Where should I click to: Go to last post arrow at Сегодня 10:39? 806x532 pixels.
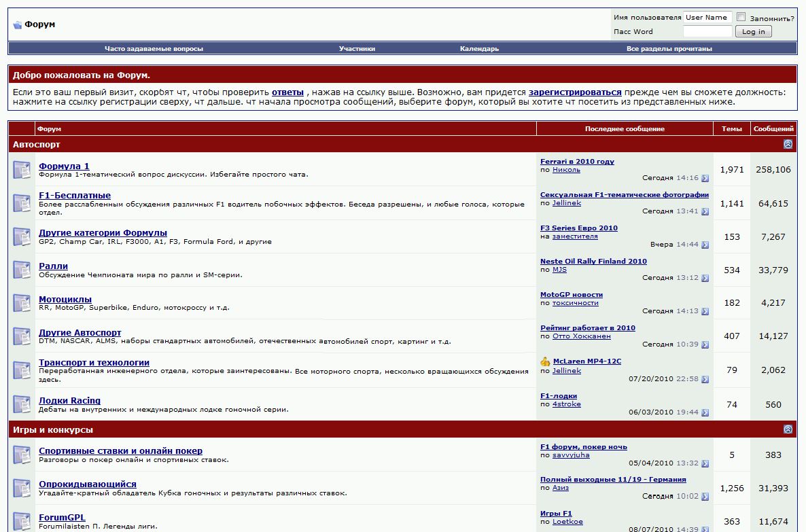coord(705,344)
